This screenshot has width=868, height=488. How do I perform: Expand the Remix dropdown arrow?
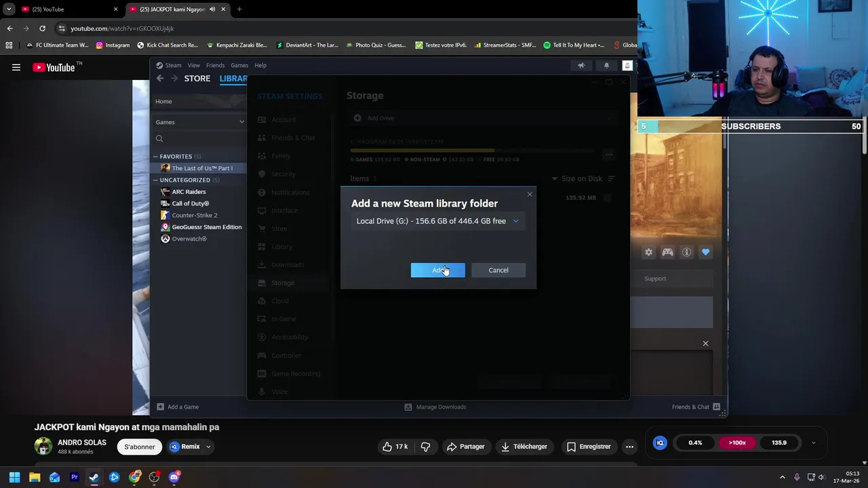(209, 447)
